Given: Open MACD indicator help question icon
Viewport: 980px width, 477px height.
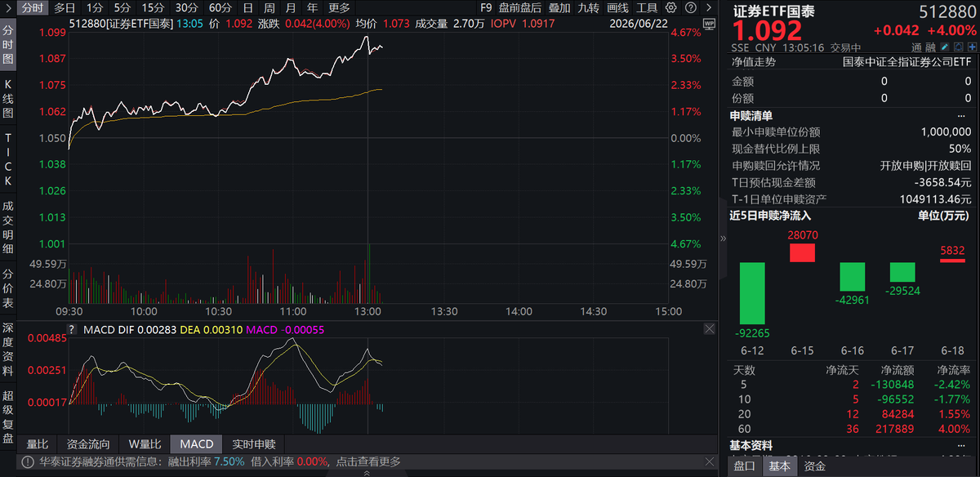Looking at the screenshot, I should coord(72,328).
